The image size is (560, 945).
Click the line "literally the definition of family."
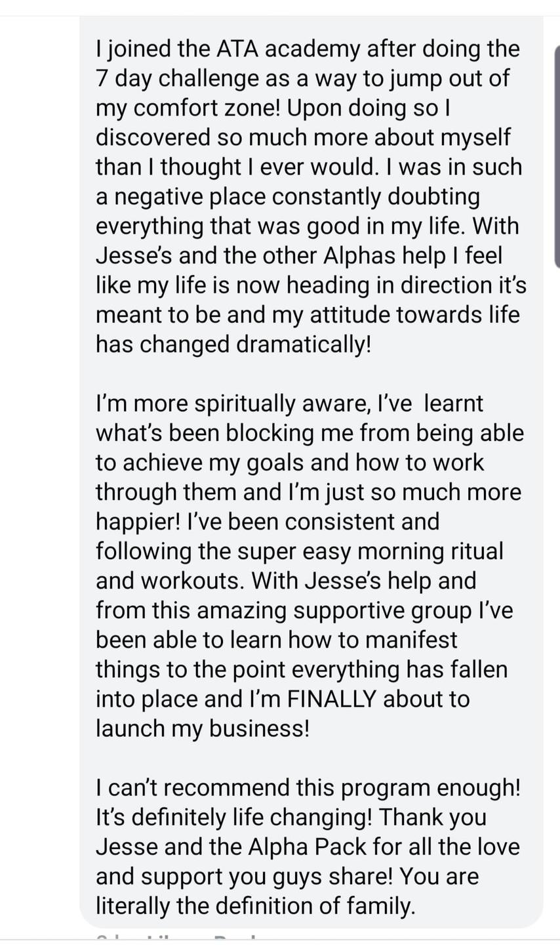point(256,906)
